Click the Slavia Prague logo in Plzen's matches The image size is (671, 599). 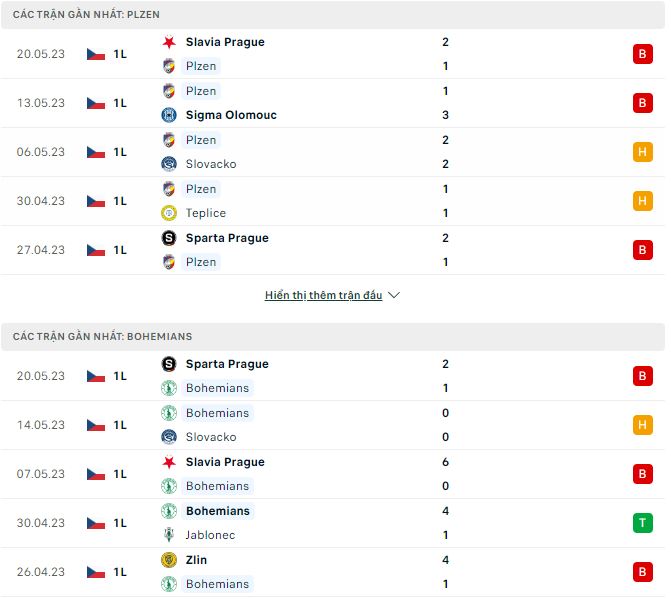pos(168,42)
